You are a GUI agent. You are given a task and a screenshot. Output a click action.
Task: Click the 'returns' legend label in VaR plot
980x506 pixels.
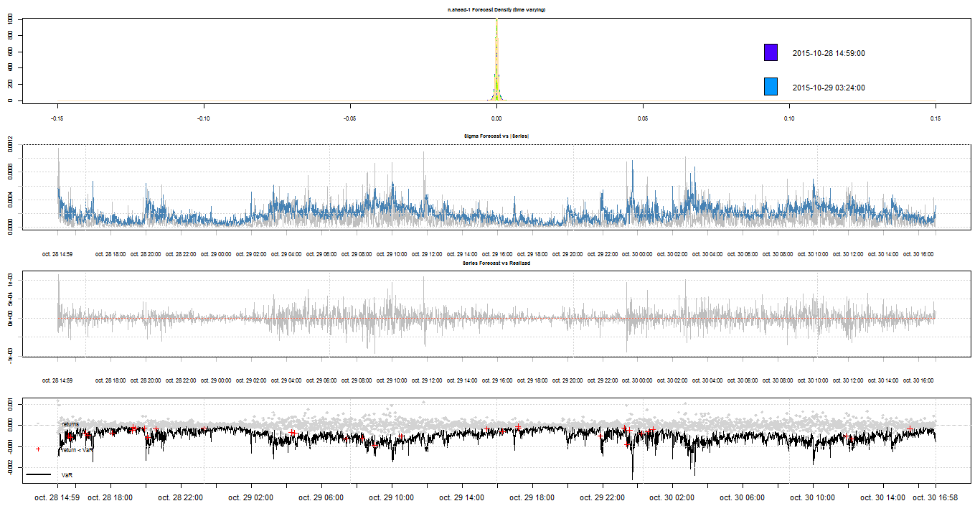70,424
